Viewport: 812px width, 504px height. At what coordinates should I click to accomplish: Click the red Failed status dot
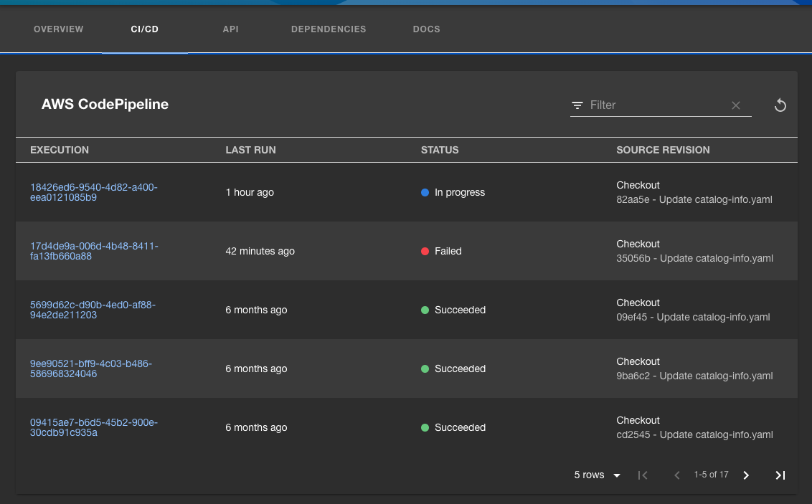point(425,251)
